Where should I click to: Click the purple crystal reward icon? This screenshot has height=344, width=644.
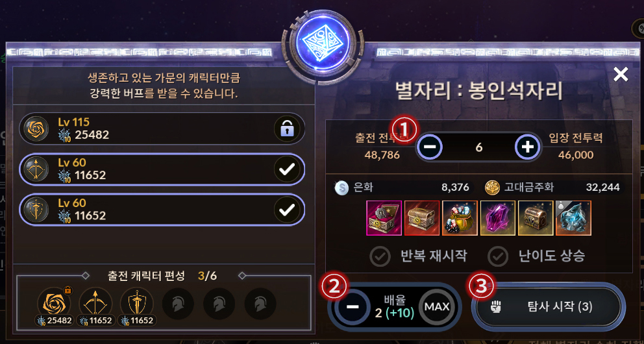pyautogui.click(x=498, y=218)
